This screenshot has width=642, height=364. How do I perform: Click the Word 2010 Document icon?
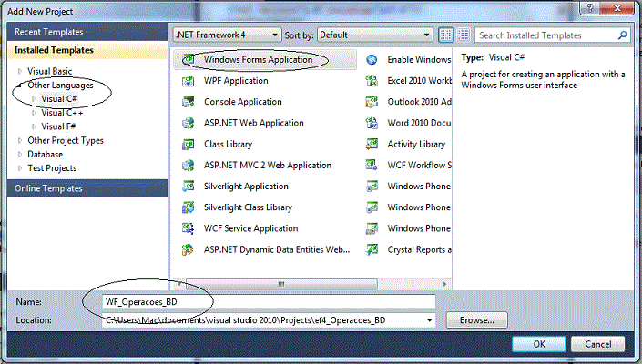point(372,123)
